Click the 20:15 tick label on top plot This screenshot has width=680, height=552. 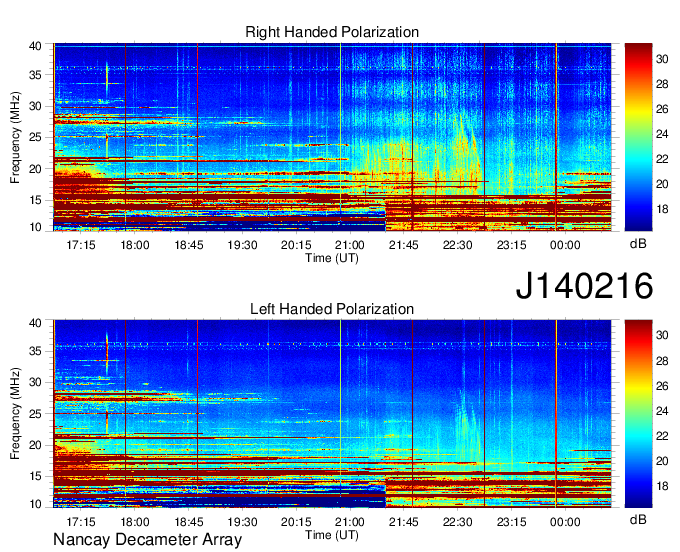(x=296, y=245)
